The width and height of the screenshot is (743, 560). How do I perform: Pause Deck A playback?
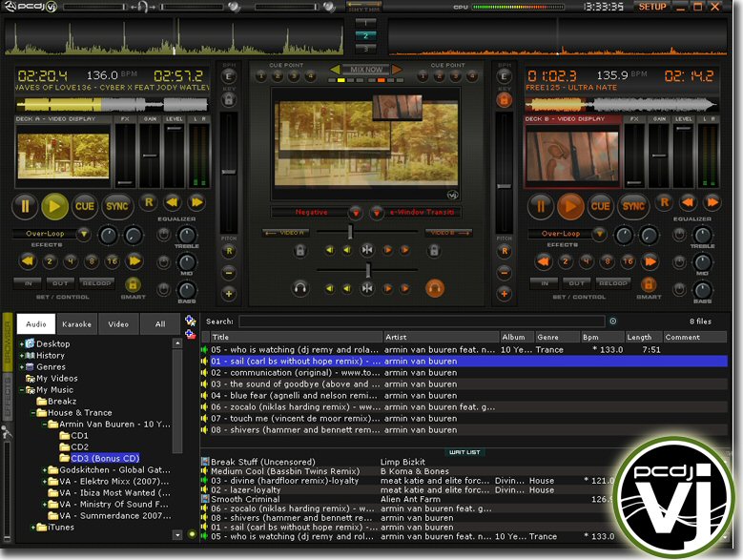[x=25, y=206]
